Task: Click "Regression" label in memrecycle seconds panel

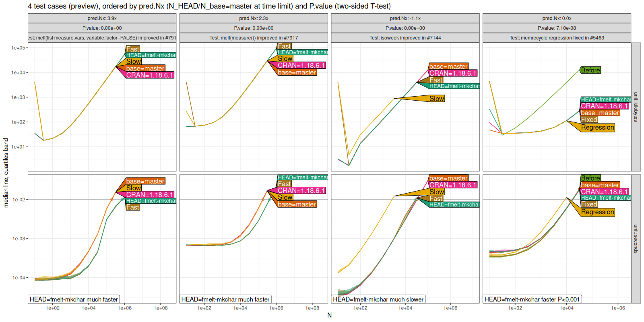Action: coord(598,212)
